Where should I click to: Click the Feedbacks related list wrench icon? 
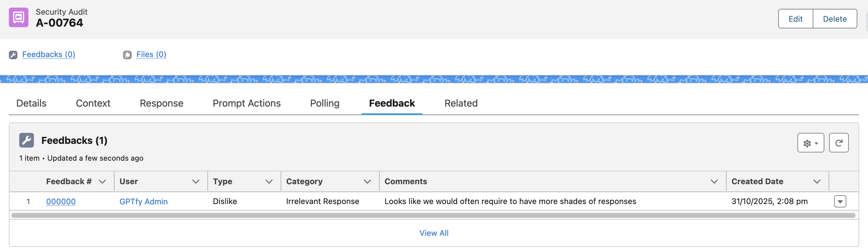27,141
